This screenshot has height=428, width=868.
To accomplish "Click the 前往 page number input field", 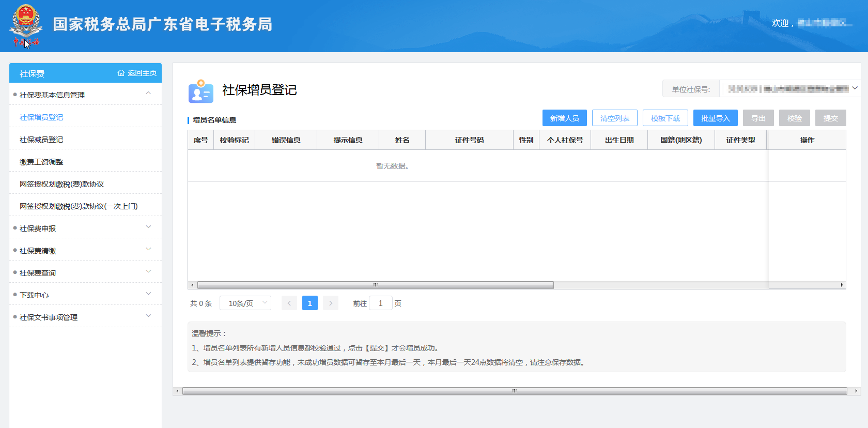I will 381,303.
